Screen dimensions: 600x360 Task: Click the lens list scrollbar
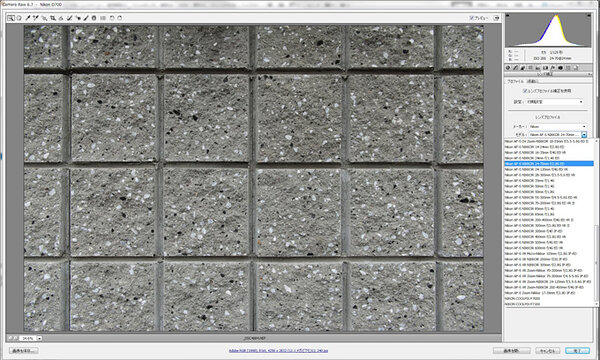(x=596, y=222)
